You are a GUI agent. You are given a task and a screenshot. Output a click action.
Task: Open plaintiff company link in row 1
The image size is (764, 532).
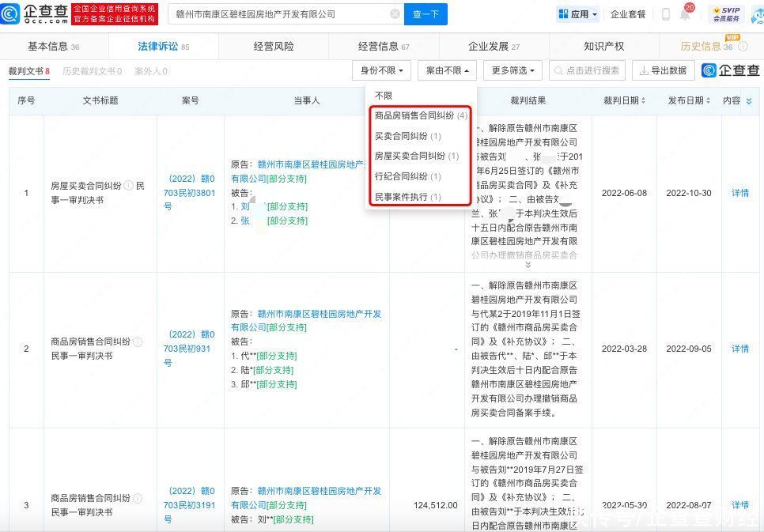pyautogui.click(x=299, y=172)
